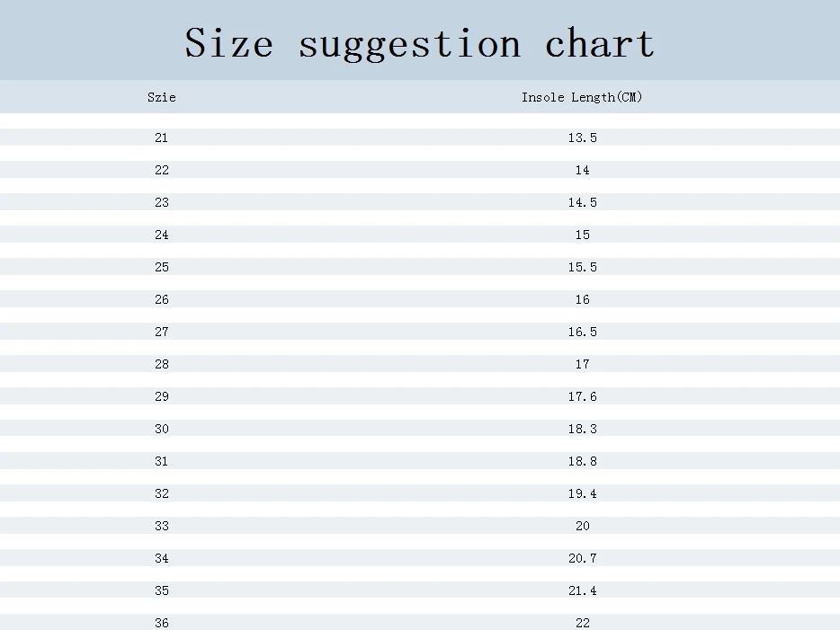The width and height of the screenshot is (840, 630).
Task: Select size 30 row label
Action: [x=162, y=429]
